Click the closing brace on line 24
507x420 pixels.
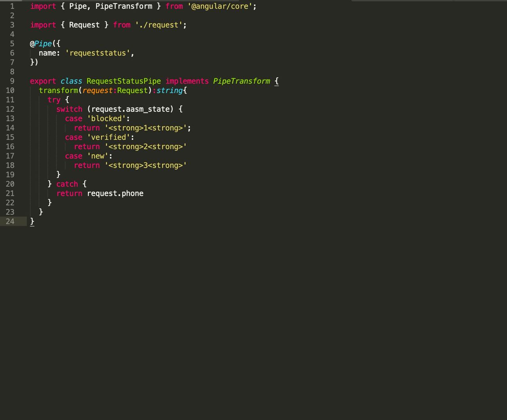[32, 221]
